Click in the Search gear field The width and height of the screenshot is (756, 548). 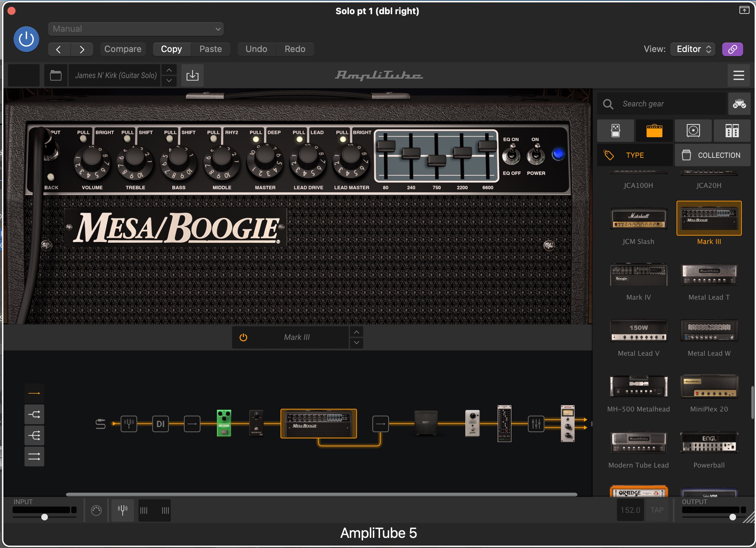point(662,104)
